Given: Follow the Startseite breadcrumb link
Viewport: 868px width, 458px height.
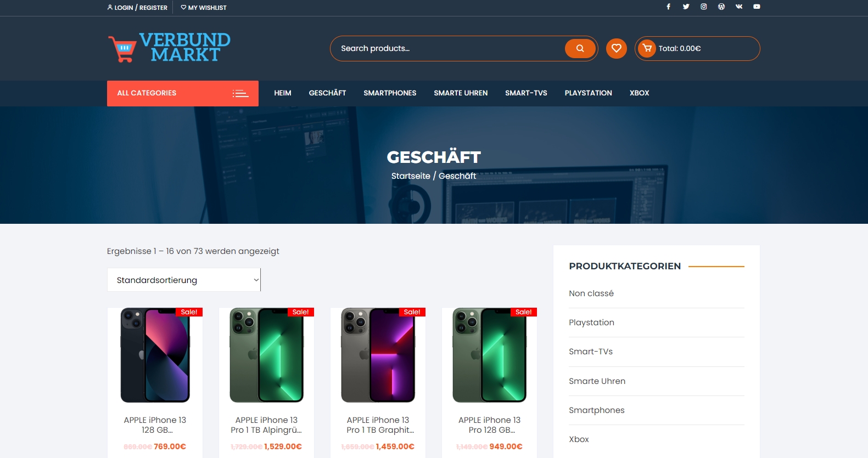Looking at the screenshot, I should pos(411,176).
